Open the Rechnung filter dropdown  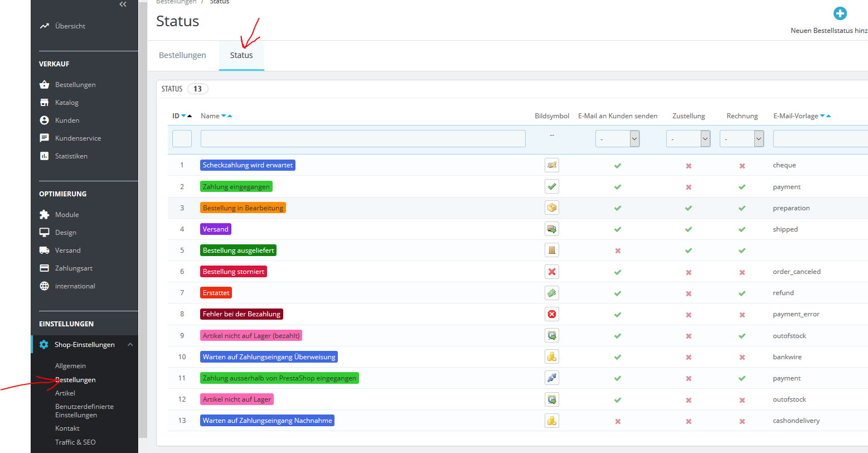[x=742, y=139]
